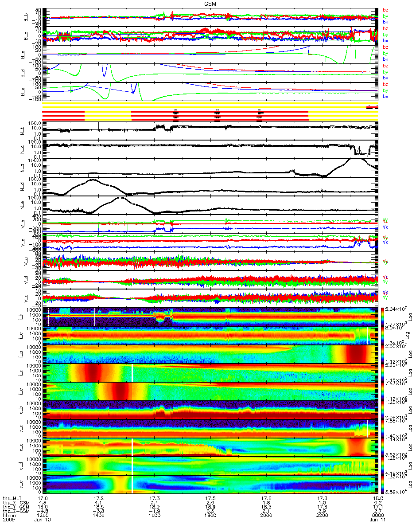Image resolution: width=412 pixels, height=532 pixels.
Task: Click blue bx legend beside B_a panel
Action: point(385,59)
